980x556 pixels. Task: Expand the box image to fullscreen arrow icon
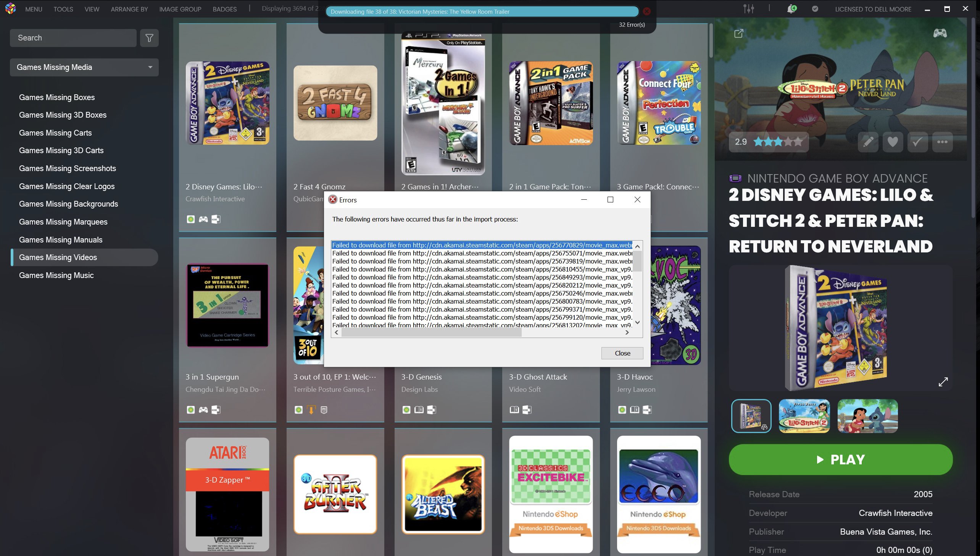(943, 381)
